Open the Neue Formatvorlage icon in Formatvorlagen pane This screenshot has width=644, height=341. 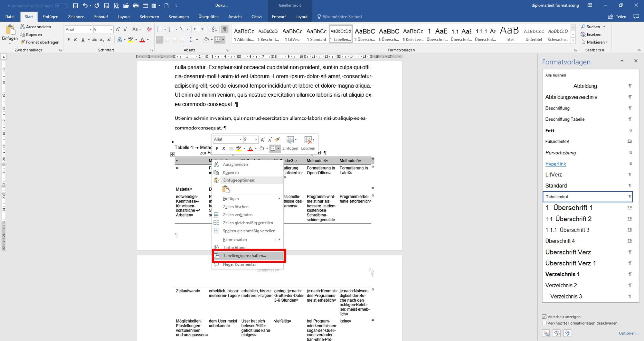545,333
